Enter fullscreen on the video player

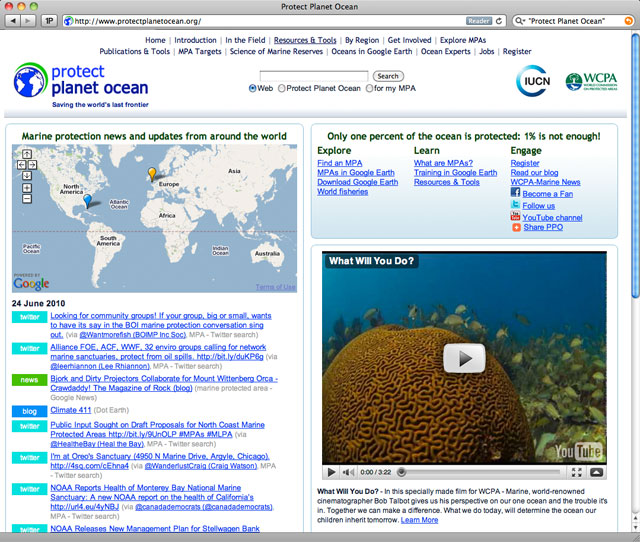coord(577,472)
